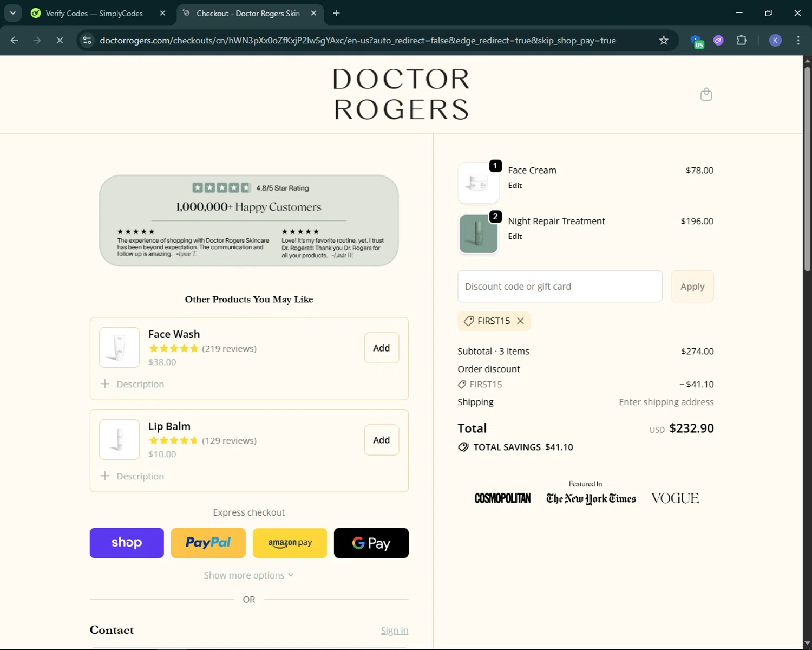
Task: Click the Lip Balm star rating
Action: pos(173,440)
